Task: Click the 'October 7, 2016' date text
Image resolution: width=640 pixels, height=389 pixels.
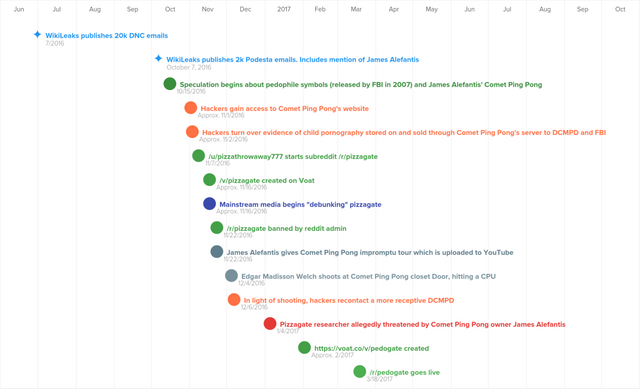Action: pyautogui.click(x=189, y=67)
